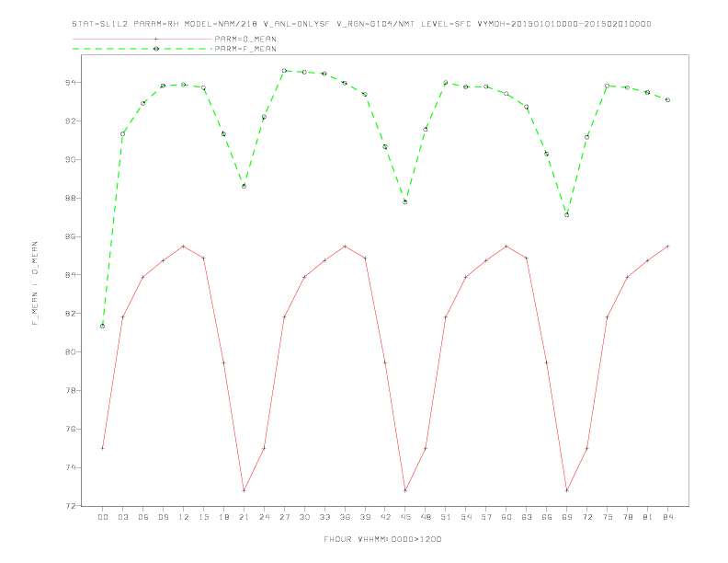728x563 pixels.
Task: Click the x-axis tick label 60
Action: tap(506, 517)
